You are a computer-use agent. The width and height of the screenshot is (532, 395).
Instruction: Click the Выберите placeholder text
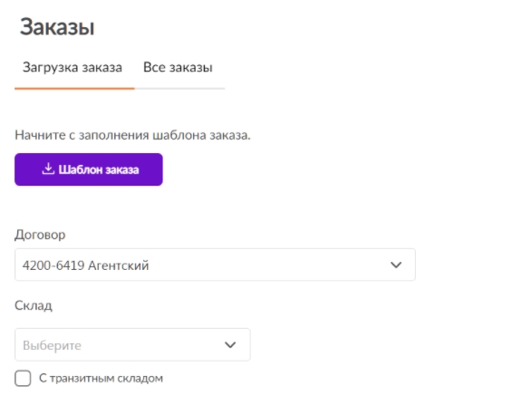tap(52, 345)
